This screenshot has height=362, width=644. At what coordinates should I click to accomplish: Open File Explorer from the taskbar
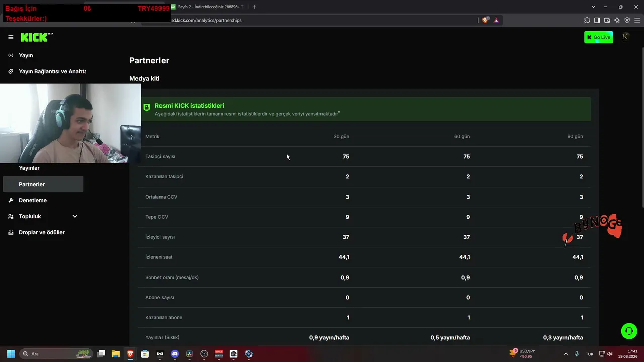pos(116,354)
